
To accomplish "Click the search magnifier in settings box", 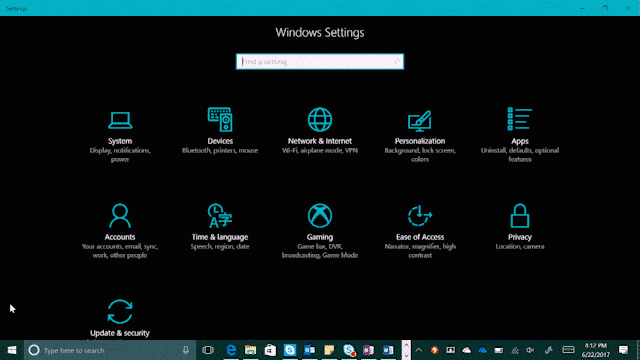I will point(396,62).
